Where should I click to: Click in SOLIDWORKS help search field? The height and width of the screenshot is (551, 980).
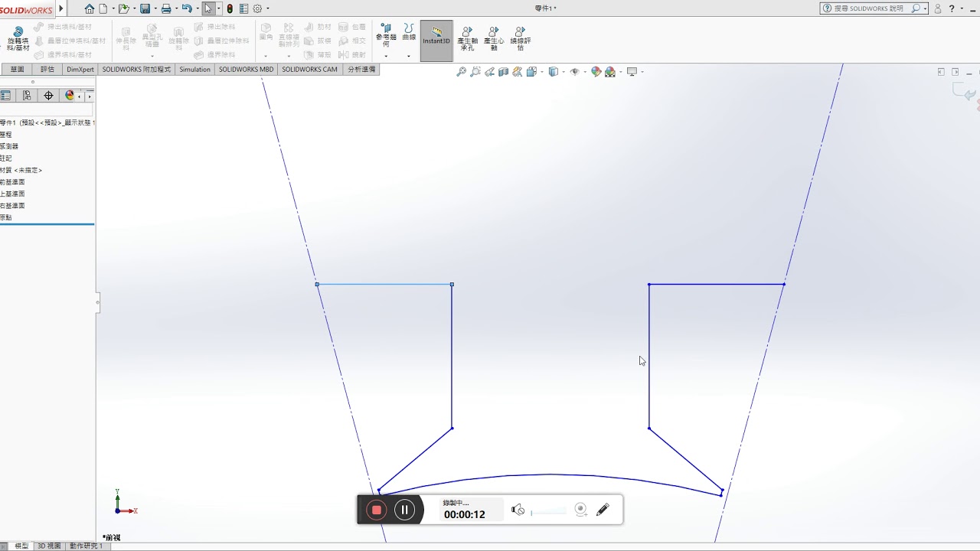click(x=873, y=8)
